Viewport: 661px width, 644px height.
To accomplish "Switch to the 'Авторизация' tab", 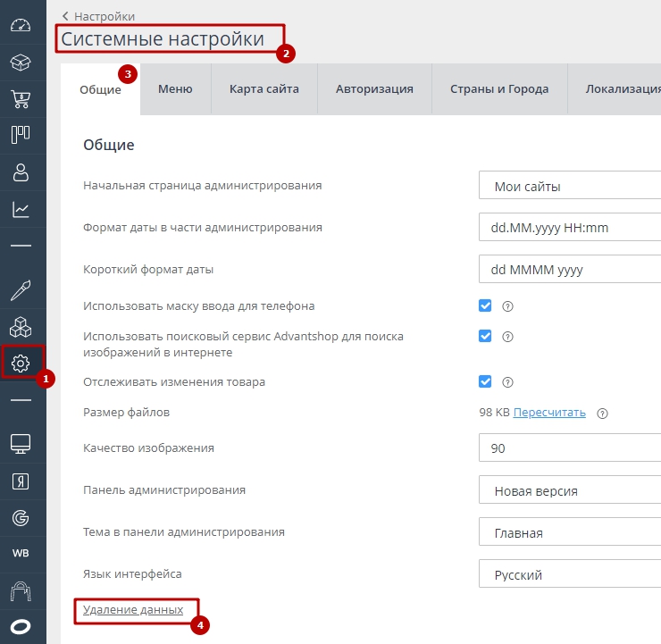I will [374, 89].
